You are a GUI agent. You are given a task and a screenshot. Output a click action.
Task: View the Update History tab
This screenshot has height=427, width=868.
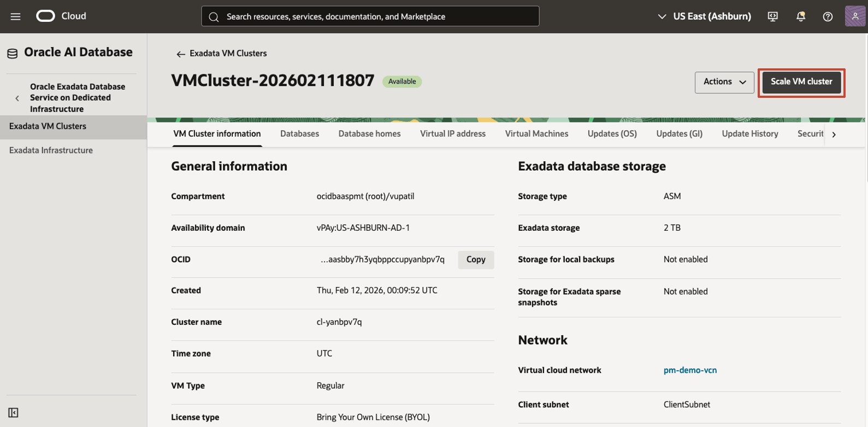click(x=750, y=134)
